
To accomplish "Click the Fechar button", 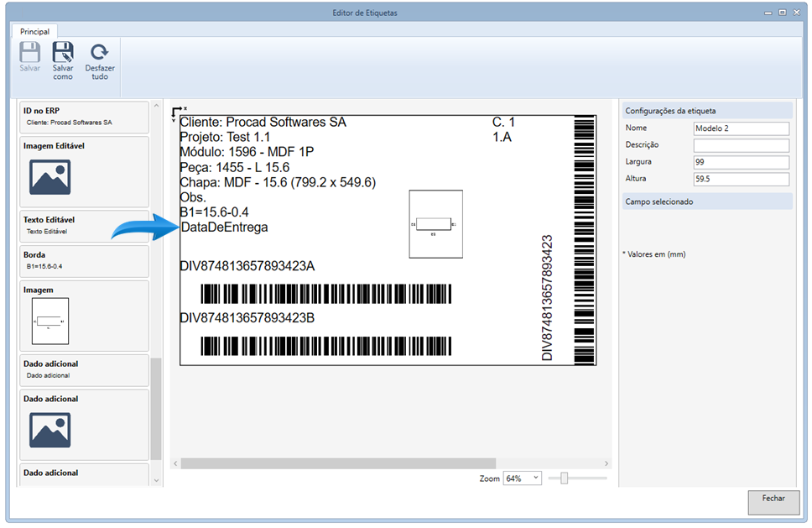I will click(x=773, y=502).
